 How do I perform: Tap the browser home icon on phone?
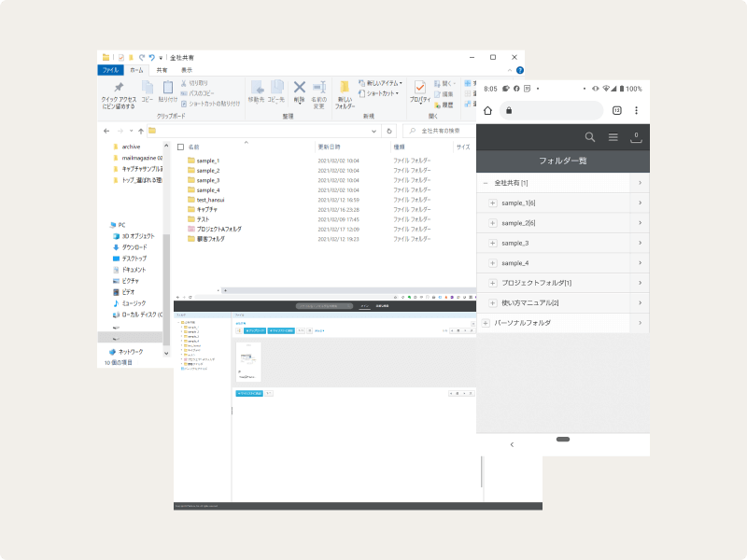(x=487, y=110)
